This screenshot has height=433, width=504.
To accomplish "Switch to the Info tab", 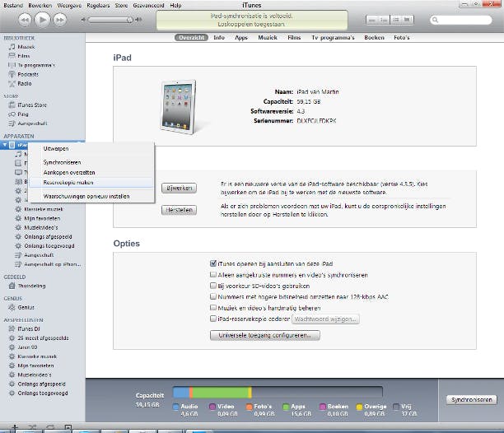I will click(x=219, y=38).
